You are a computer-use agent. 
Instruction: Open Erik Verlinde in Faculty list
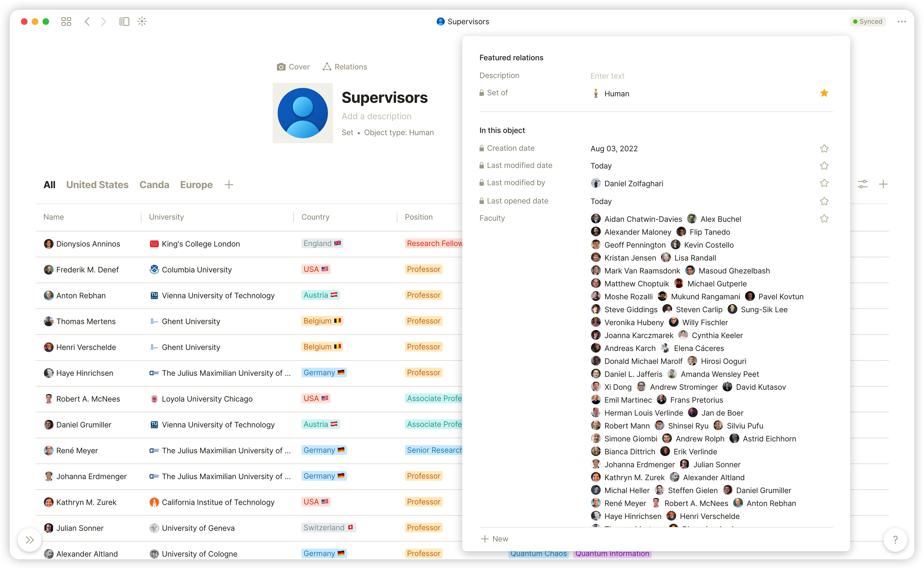point(689,452)
